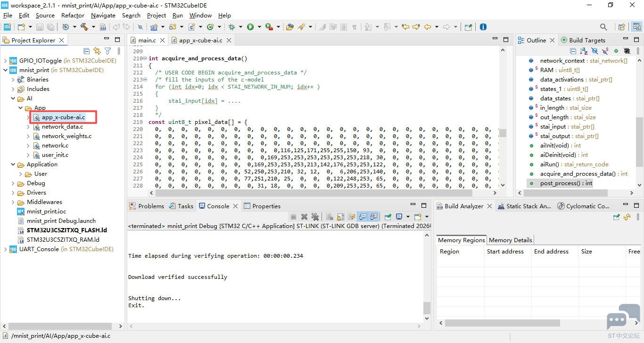The width and height of the screenshot is (644, 343).
Task: Open the Project menu
Action: point(157,15)
